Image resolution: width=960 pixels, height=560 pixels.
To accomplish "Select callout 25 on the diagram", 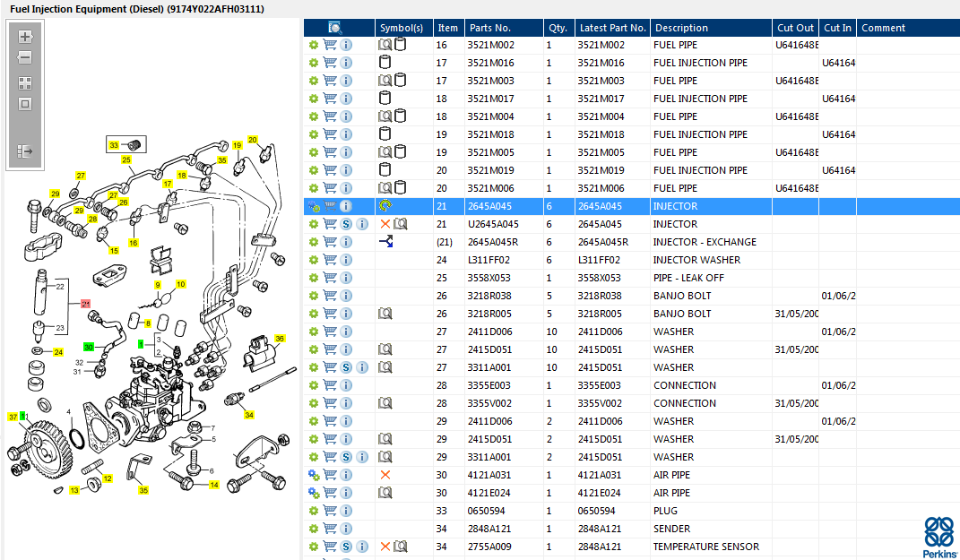I will point(126,159).
